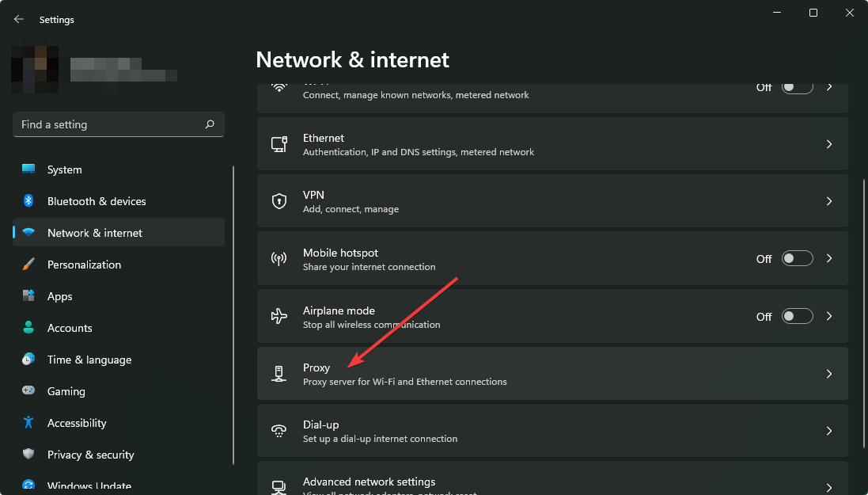Click the Dial-up phone icon
This screenshot has width=868, height=495.
point(279,431)
